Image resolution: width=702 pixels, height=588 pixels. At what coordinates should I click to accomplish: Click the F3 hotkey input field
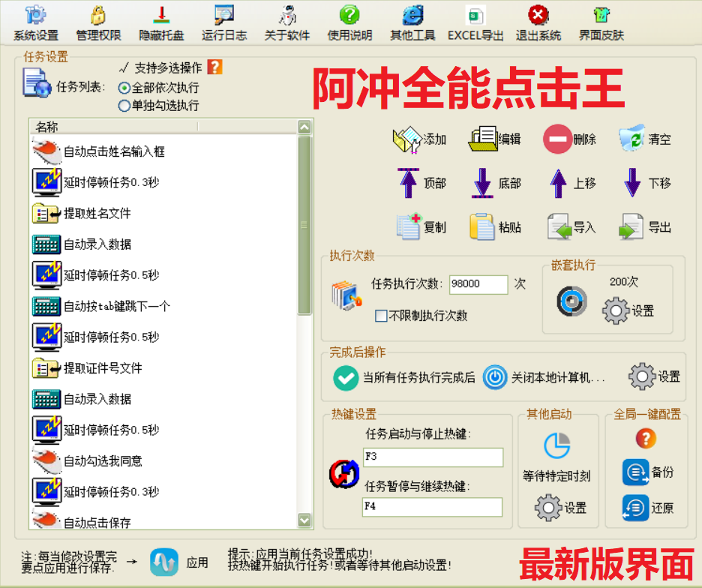433,457
